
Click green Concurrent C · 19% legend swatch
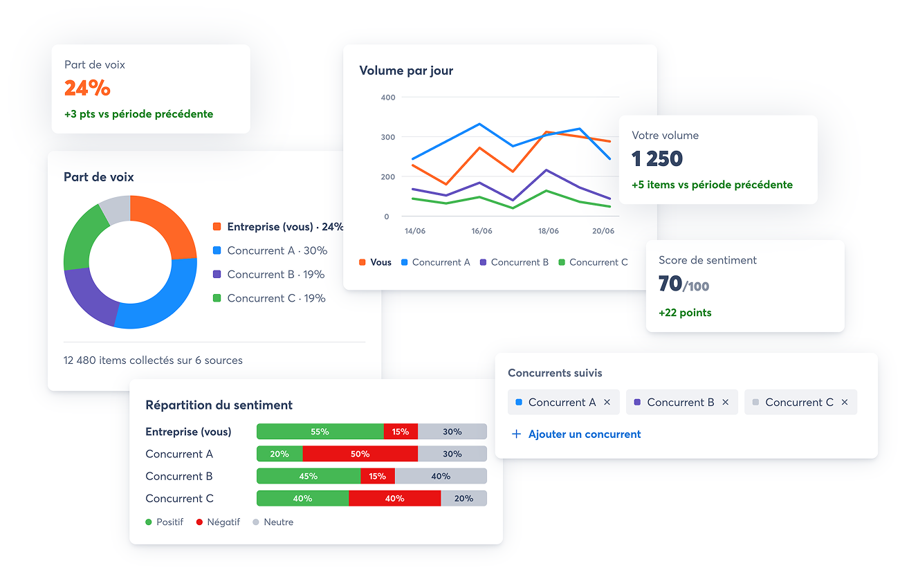217,298
